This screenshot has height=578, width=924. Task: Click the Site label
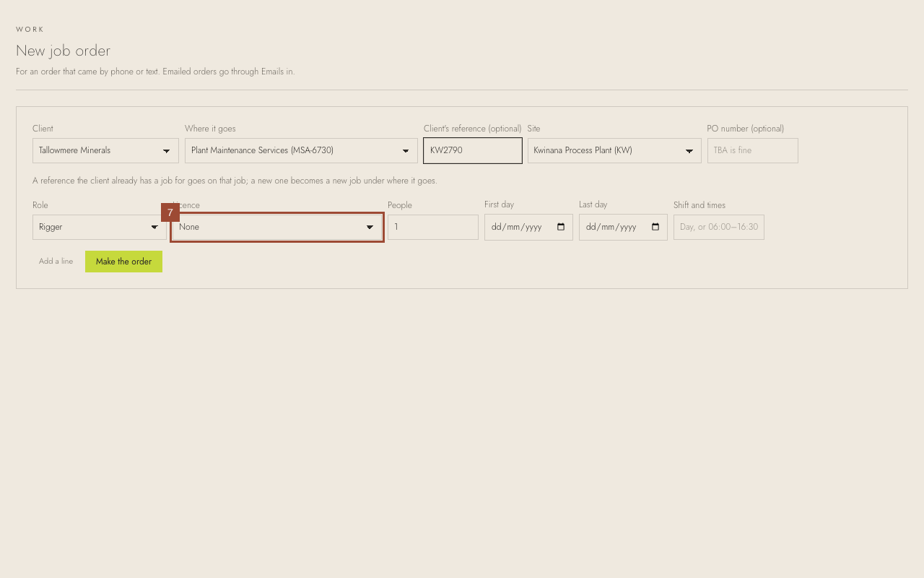534,129
